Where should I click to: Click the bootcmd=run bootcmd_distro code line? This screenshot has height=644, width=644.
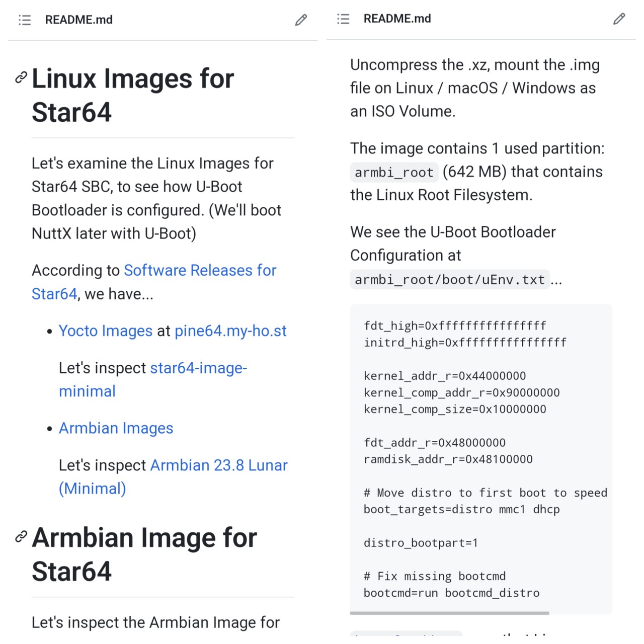(x=451, y=593)
